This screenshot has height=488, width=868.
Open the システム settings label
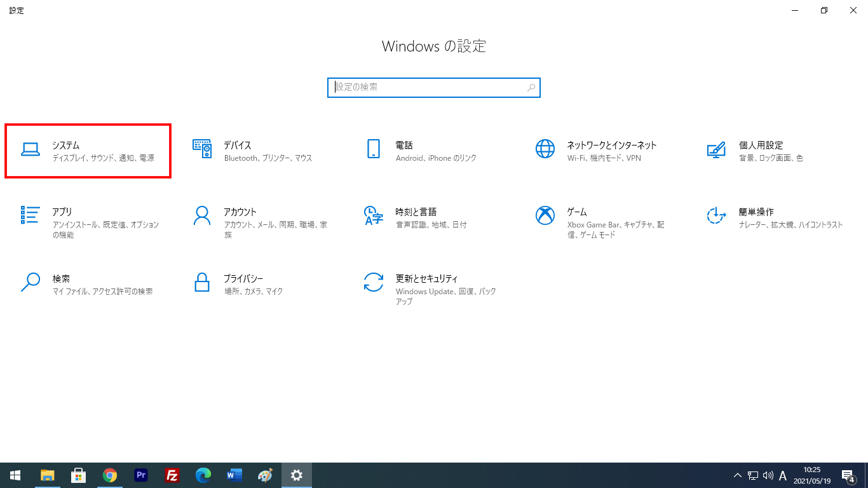click(x=66, y=146)
